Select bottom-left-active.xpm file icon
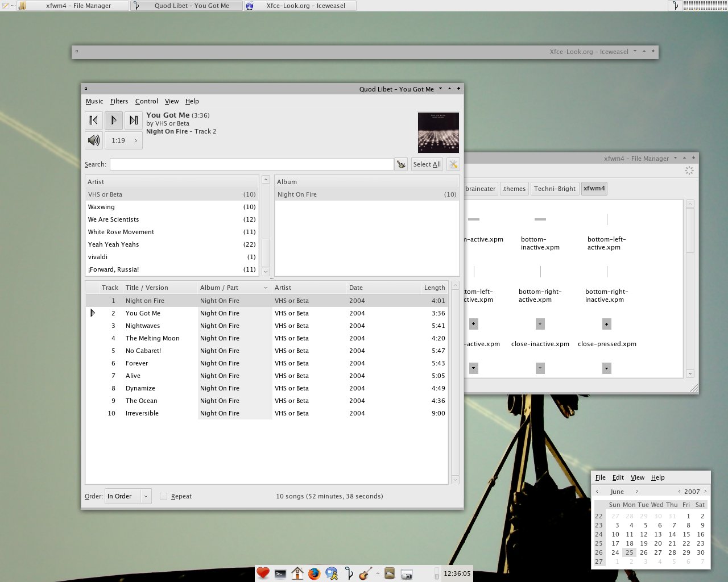The height and width of the screenshot is (582, 728). click(x=607, y=219)
